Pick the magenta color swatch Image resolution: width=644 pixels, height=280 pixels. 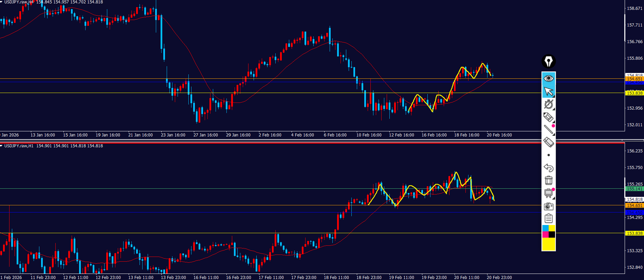(x=545, y=235)
